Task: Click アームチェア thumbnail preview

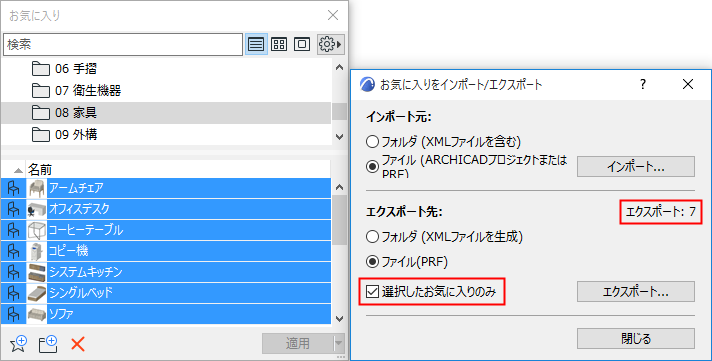Action: [37, 188]
